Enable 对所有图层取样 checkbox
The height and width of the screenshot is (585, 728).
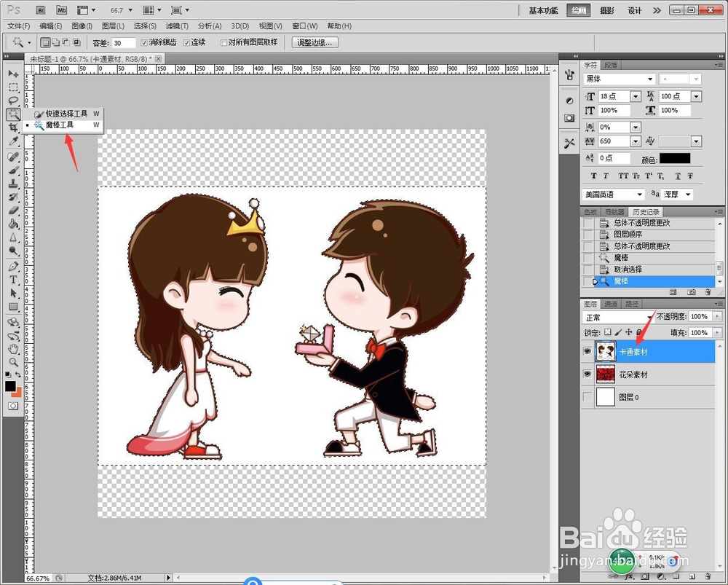coord(223,43)
